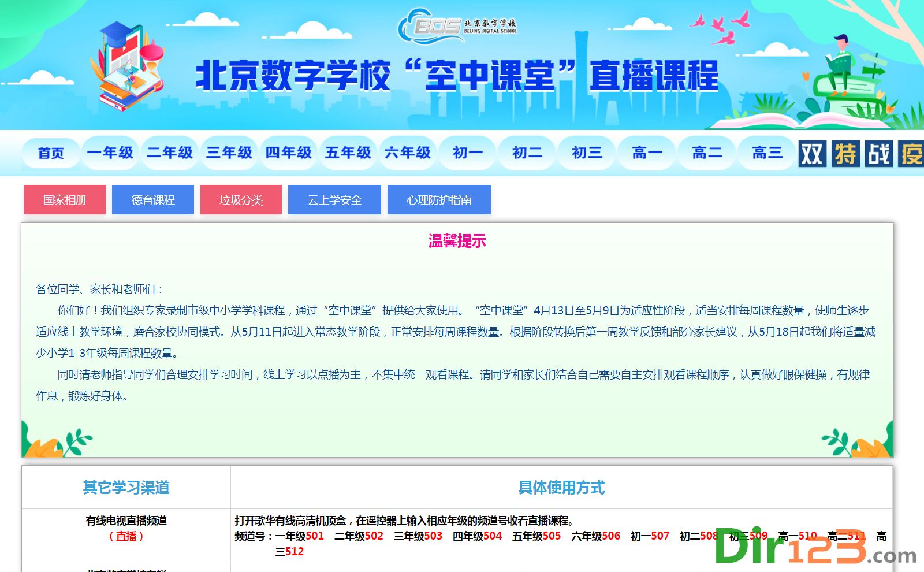Open the 国家相册 button
The image size is (924, 572).
pos(65,199)
